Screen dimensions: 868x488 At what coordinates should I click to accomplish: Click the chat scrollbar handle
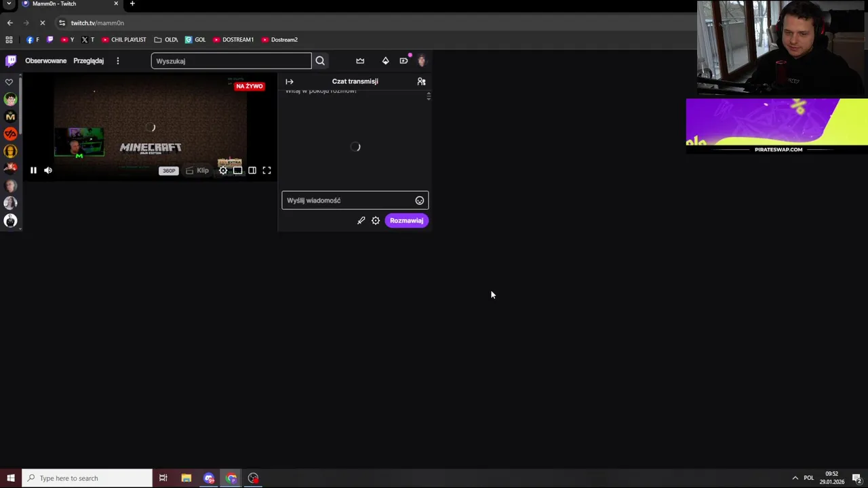pyautogui.click(x=429, y=96)
